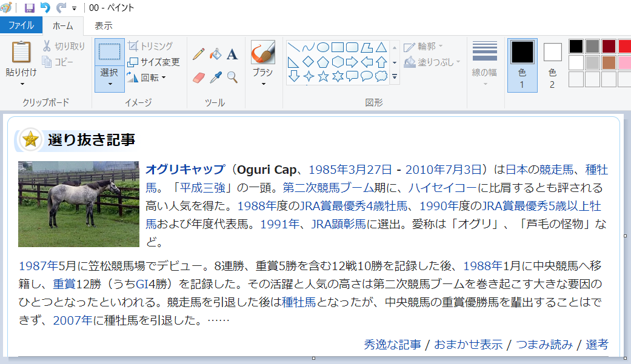
Task: Select the Six-point star shape
Action: pyautogui.click(x=337, y=76)
